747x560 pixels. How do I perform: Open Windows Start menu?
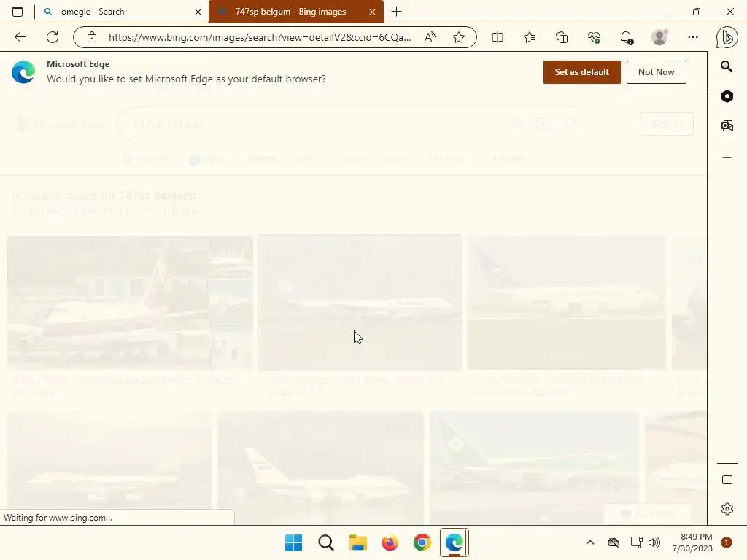coord(293,542)
